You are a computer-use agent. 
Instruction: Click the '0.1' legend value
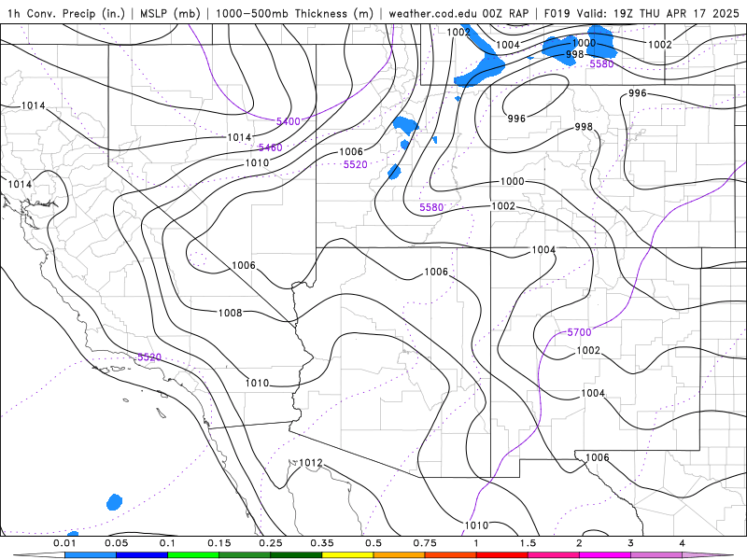[x=167, y=543]
